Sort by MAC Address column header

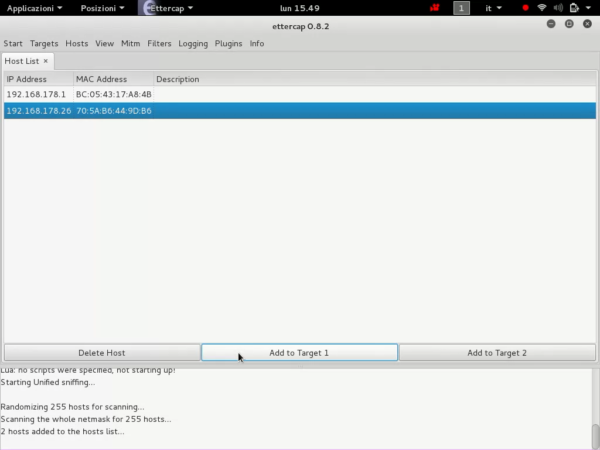(113, 79)
